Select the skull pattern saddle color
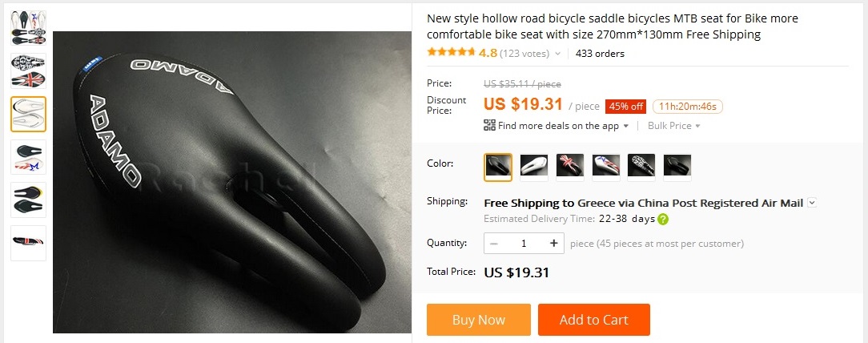 641,167
